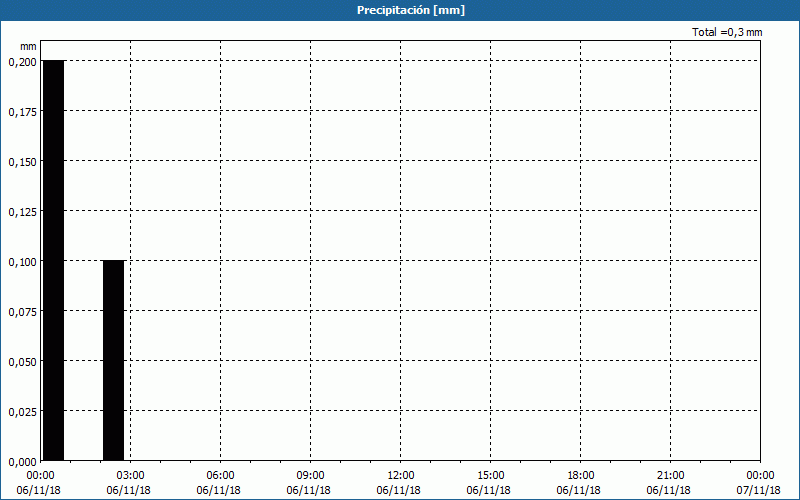Image resolution: width=800 pixels, height=500 pixels.
Task: Click the y-axis value 0,000
Action: pos(23,462)
